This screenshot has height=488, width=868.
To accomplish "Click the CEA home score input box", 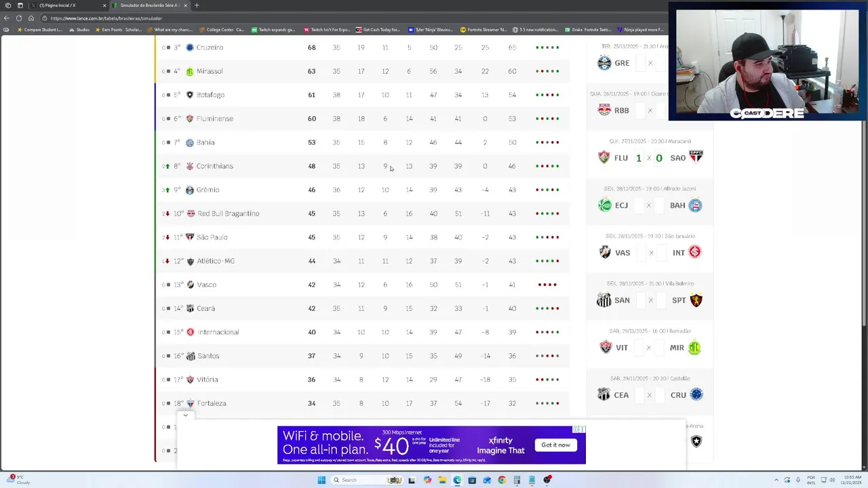I will click(639, 395).
